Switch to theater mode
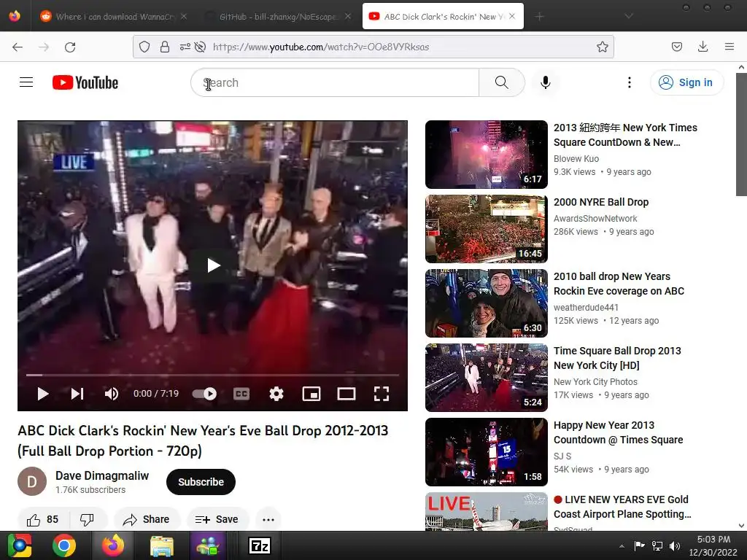Screen dimensions: 747x560 click(x=347, y=394)
